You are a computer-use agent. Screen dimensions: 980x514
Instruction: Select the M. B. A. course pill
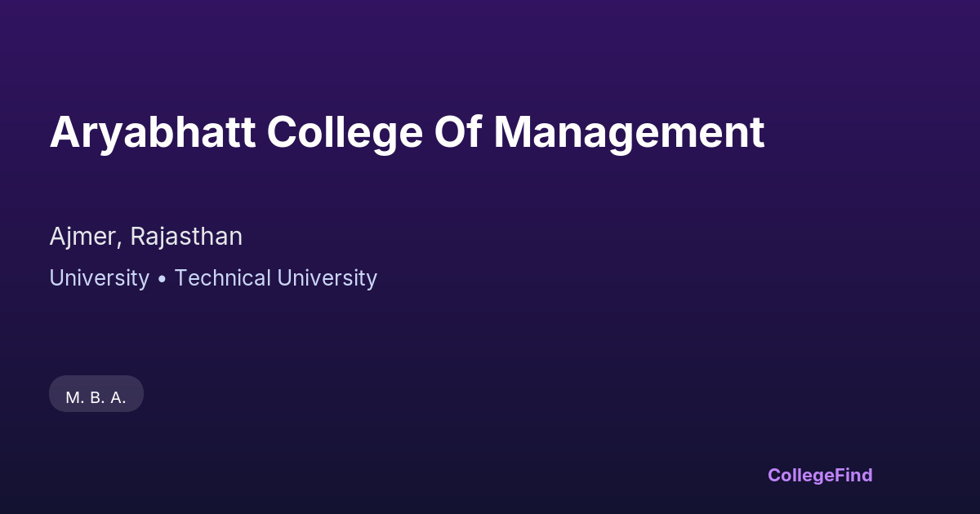pyautogui.click(x=96, y=397)
